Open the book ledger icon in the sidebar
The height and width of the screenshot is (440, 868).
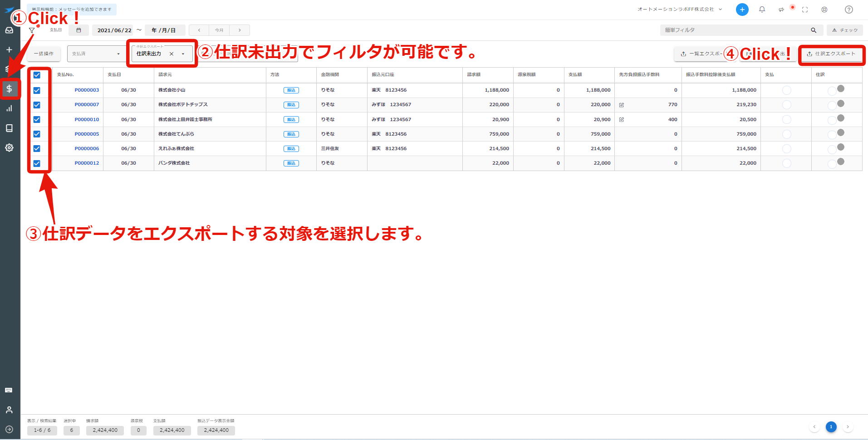[x=9, y=128]
